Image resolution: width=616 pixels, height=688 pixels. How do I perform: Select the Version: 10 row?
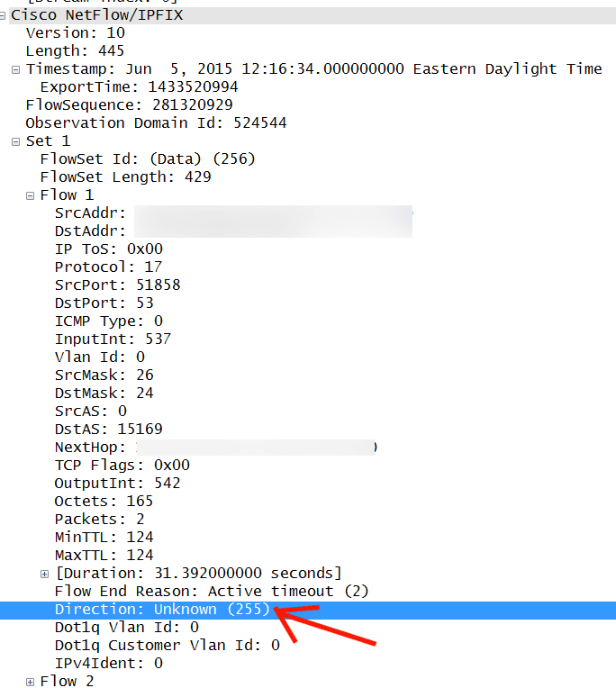[76, 33]
